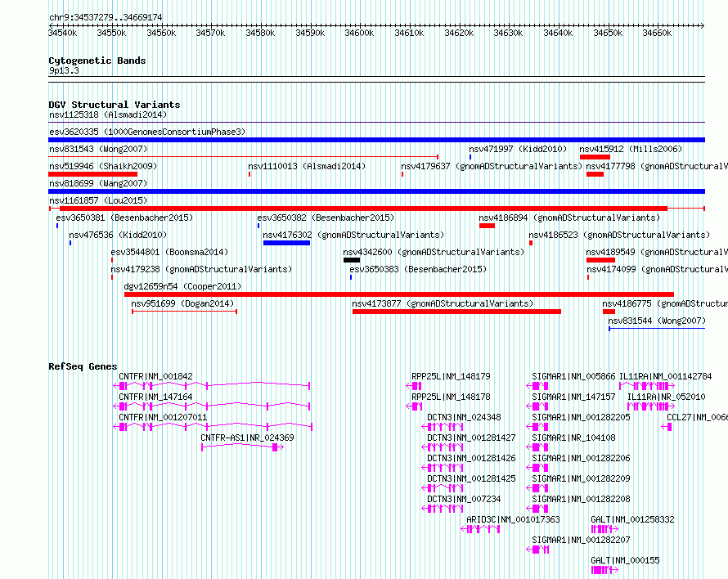This screenshot has width=728, height=579.
Task: Open gene SIGMAR1|NM_005866
Action: (x=573, y=376)
